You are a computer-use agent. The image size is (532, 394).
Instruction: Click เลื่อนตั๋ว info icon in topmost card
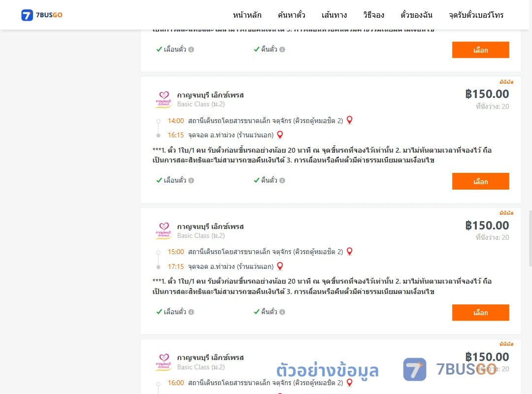(x=191, y=50)
